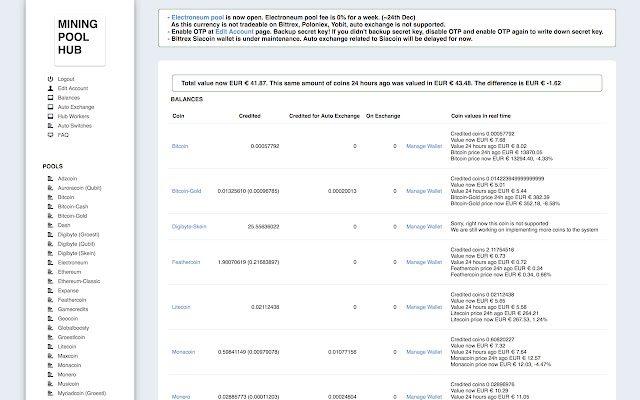Open the Bitcoin Cash pool entry
640x400 pixels.
pos(73,207)
